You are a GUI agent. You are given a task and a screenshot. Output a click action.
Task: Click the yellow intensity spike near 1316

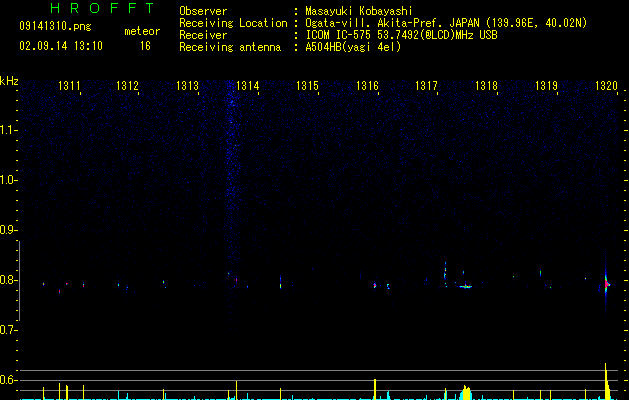coord(375,389)
